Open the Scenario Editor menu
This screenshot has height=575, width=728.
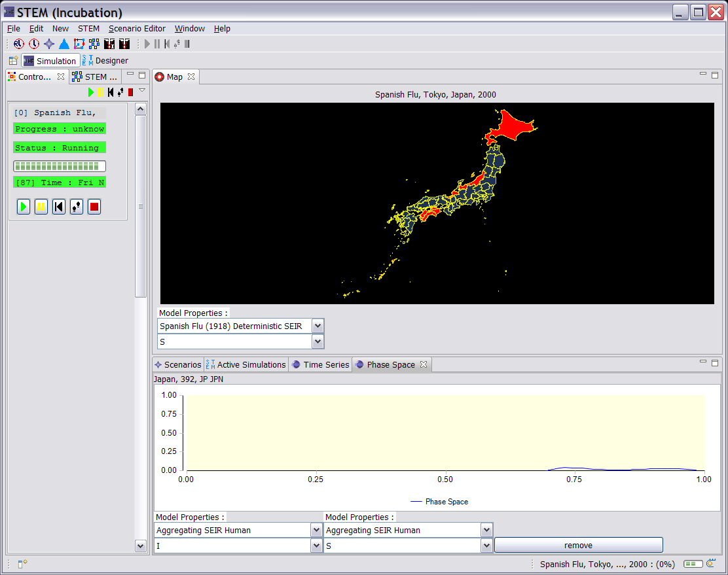(137, 28)
